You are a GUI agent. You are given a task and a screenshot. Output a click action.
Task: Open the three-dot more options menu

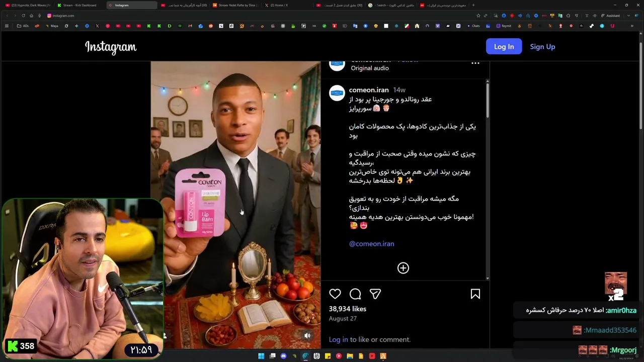(475, 63)
